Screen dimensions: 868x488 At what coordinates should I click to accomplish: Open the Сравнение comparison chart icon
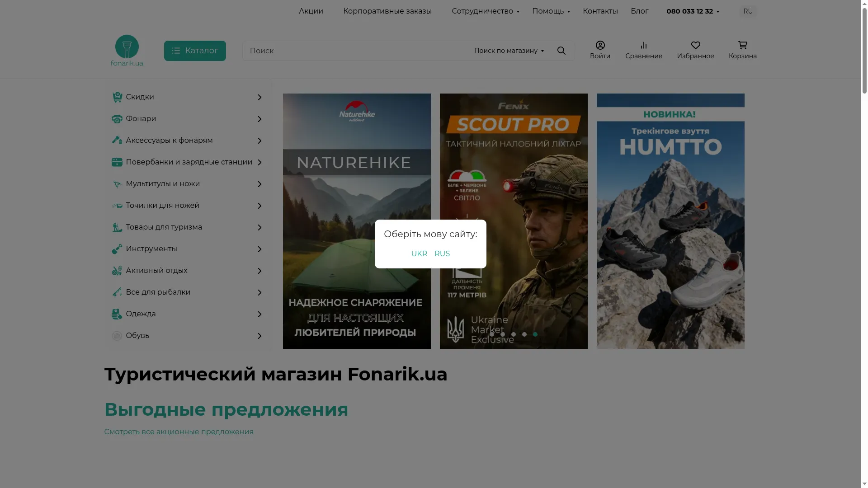coord(644,45)
